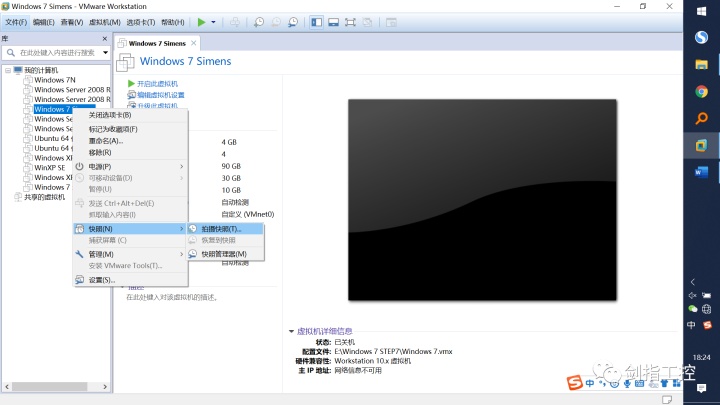Choose 关闭选项卡(B) from context menu

pos(130,115)
